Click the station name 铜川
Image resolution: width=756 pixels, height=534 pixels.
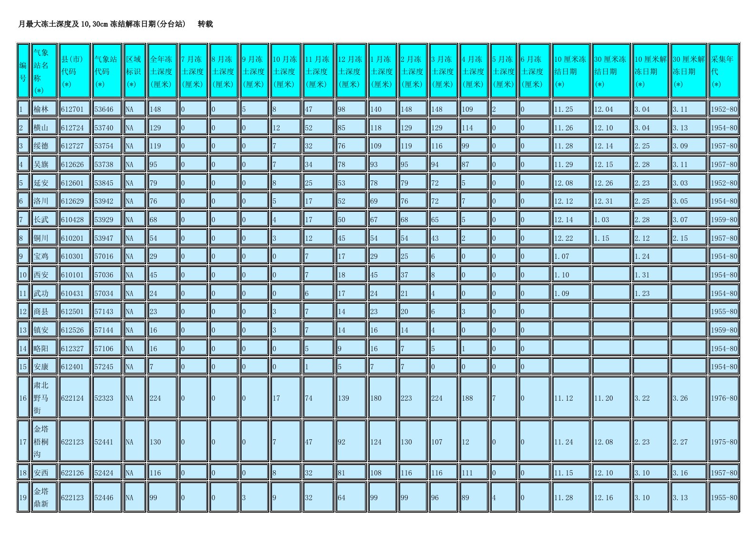[41, 238]
